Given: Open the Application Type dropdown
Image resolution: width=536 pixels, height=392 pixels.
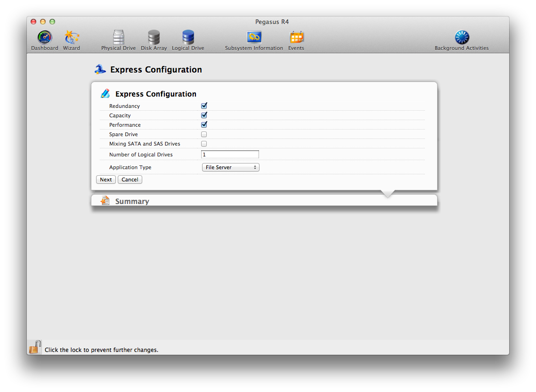Looking at the screenshot, I should pos(230,167).
